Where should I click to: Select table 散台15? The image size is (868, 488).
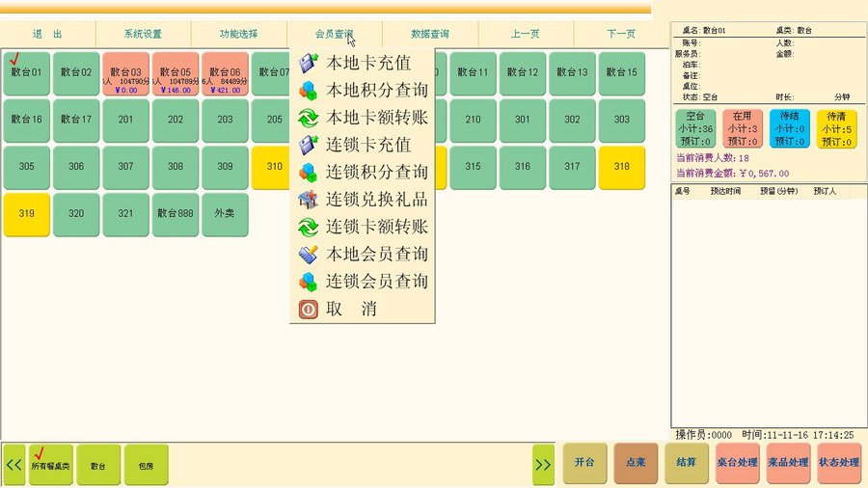(622, 73)
